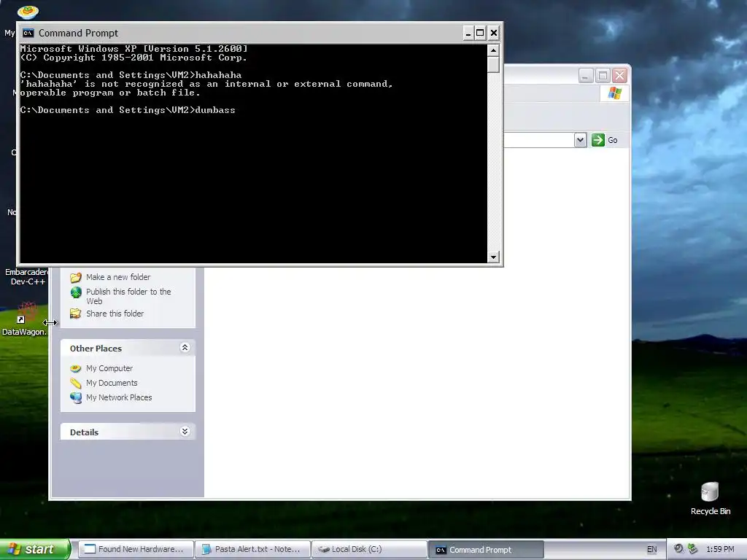Click the EN language indicator

(x=651, y=549)
